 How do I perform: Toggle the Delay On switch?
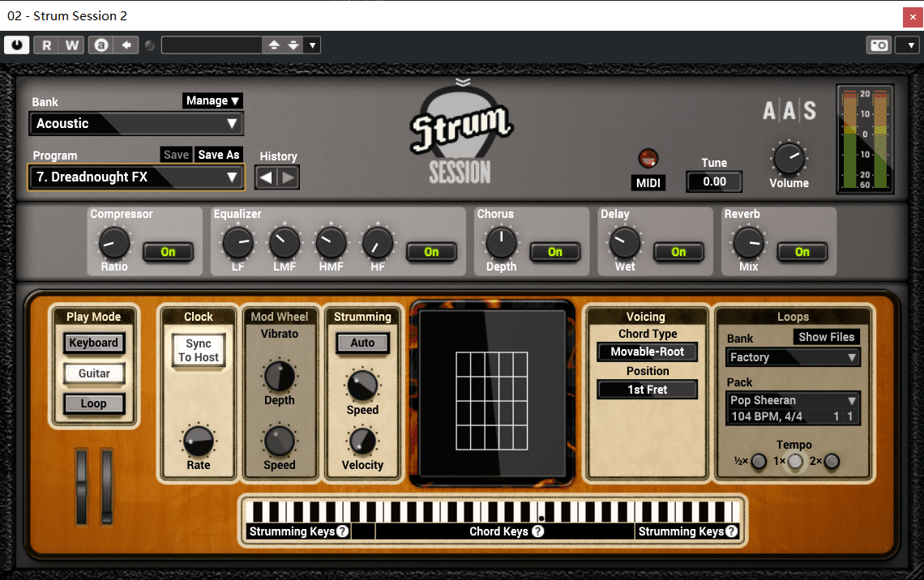(679, 252)
